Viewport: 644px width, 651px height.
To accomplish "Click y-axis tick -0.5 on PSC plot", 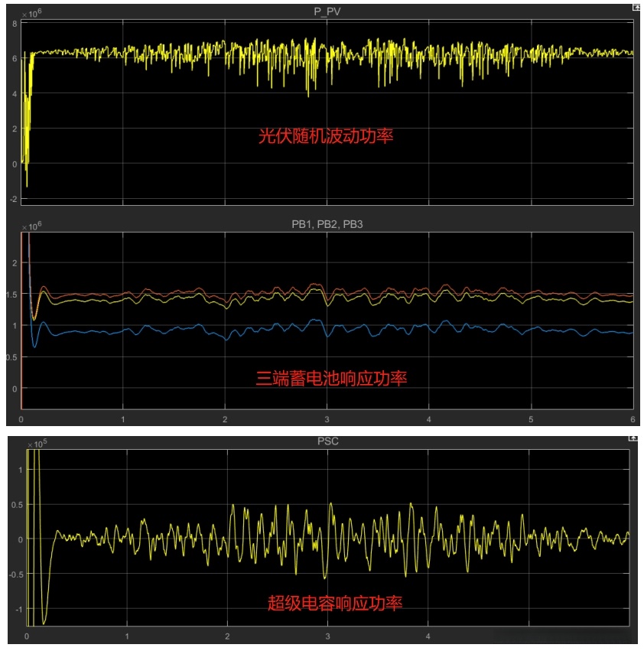I will point(16,575).
